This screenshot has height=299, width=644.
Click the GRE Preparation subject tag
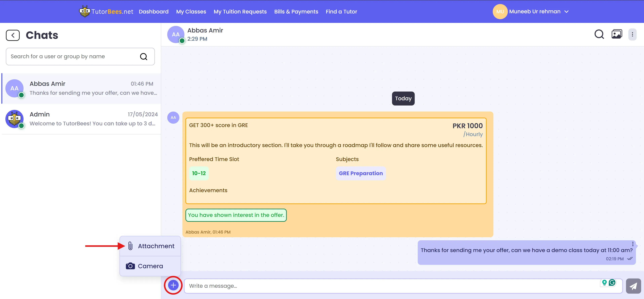(361, 173)
